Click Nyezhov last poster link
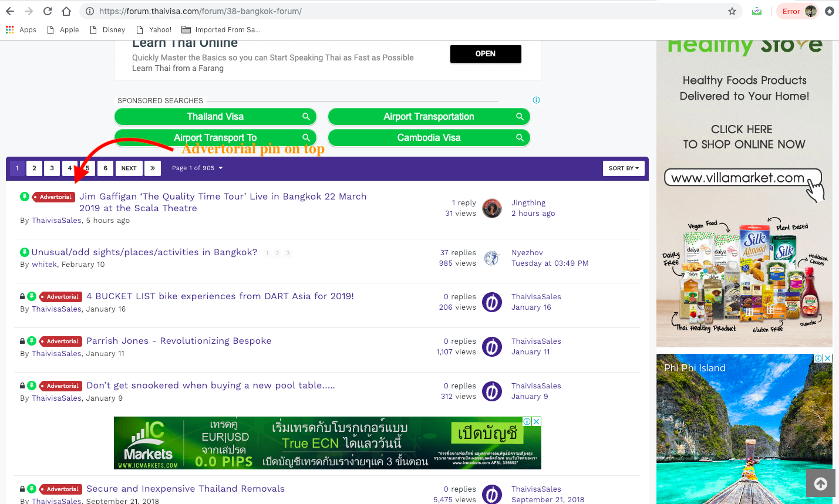Image resolution: width=839 pixels, height=504 pixels. (x=527, y=253)
